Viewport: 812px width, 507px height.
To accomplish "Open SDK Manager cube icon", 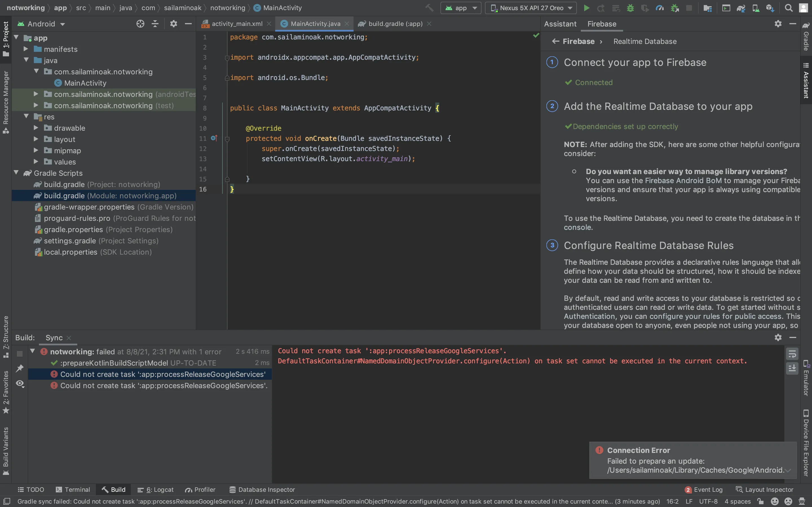I will 770,8.
